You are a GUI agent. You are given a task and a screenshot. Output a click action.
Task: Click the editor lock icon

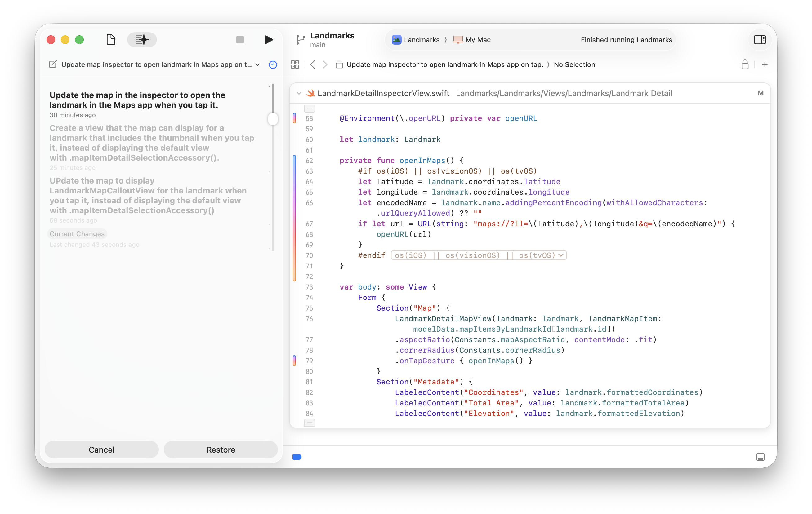pyautogui.click(x=745, y=64)
